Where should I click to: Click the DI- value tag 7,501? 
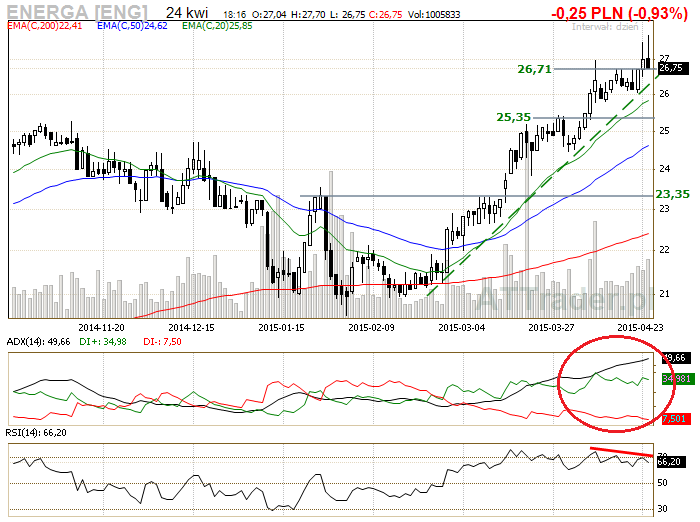pyautogui.click(x=676, y=418)
